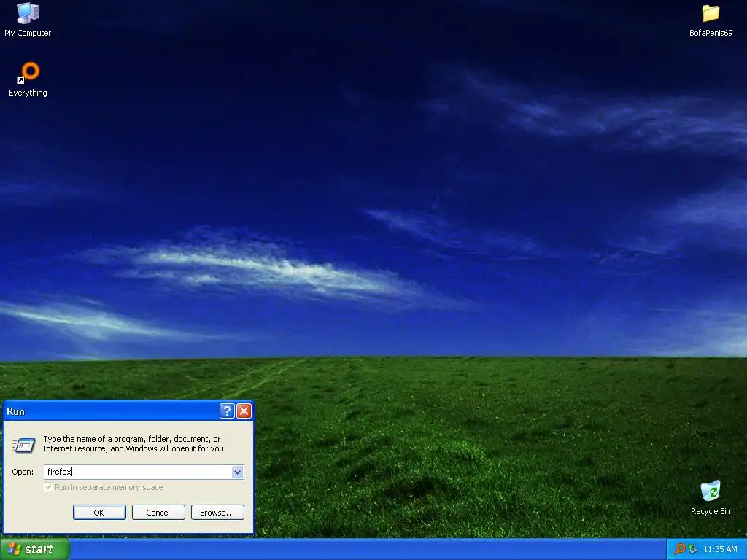The height and width of the screenshot is (560, 747).
Task: Open the Browse... file picker
Action: 217,513
